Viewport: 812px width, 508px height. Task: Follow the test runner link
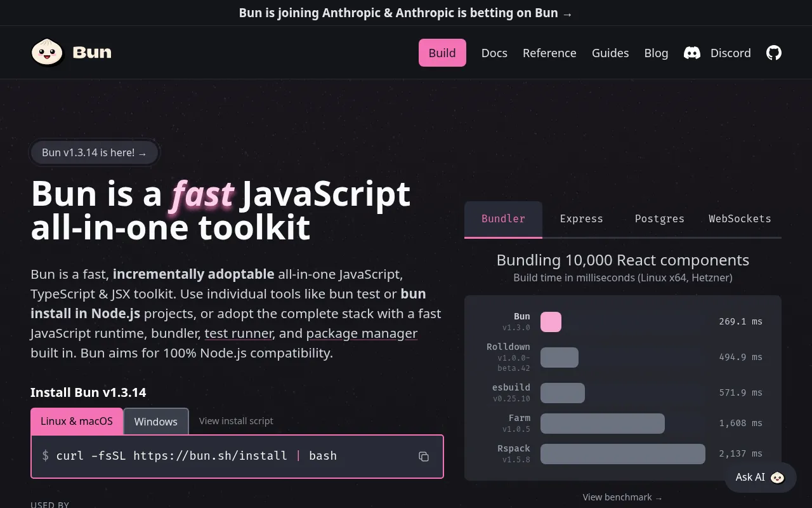point(239,333)
